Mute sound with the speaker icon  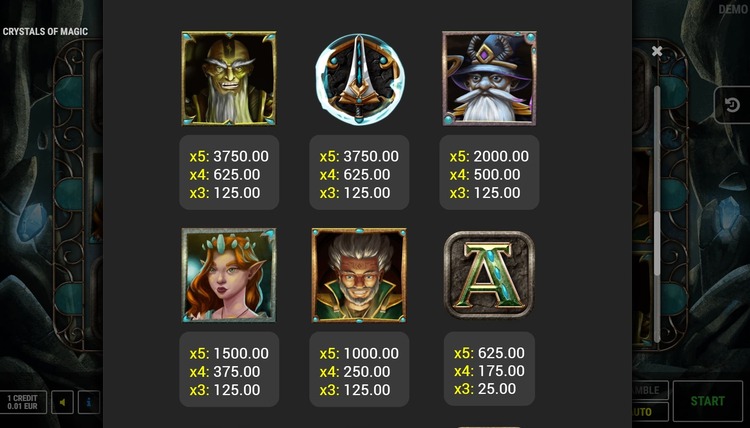(63, 402)
